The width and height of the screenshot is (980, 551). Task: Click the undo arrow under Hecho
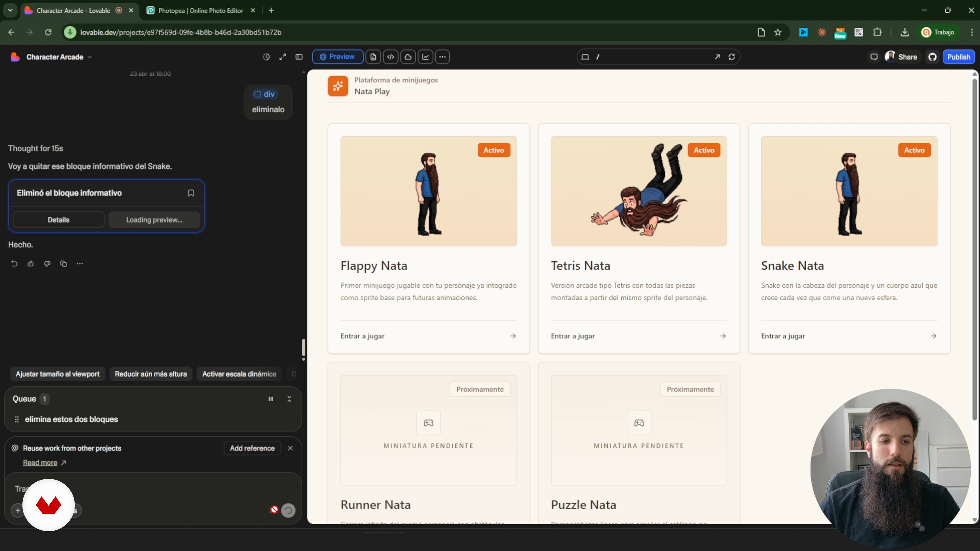click(15, 264)
